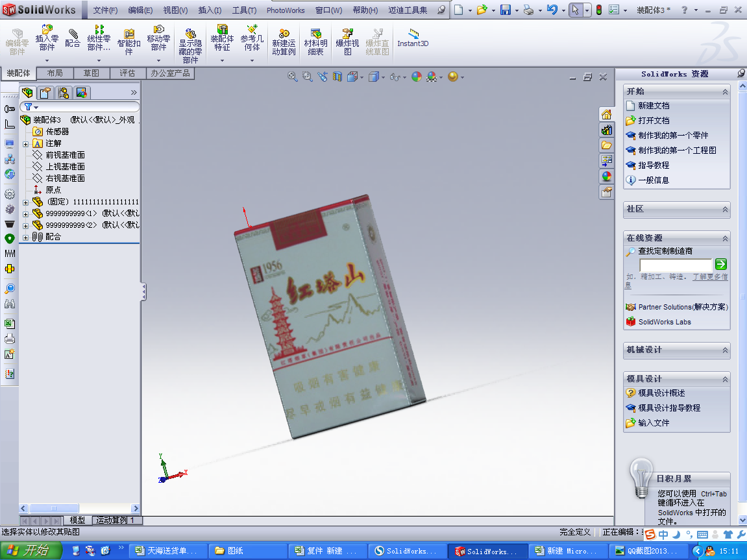Click the Undo icon
This screenshot has width=747, height=560.
(x=552, y=10)
